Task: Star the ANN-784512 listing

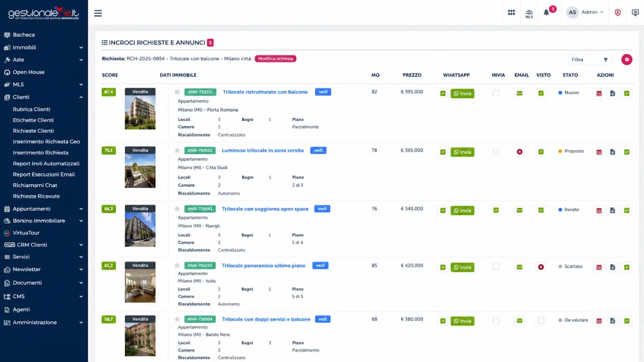Action: (177, 150)
